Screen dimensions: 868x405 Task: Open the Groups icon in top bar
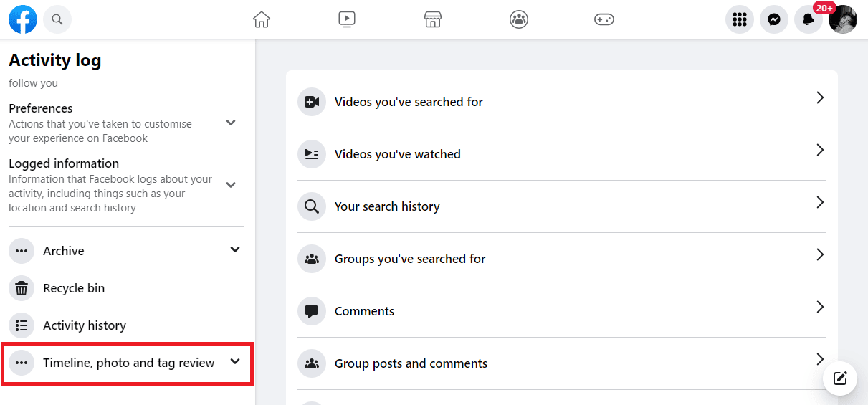point(519,19)
